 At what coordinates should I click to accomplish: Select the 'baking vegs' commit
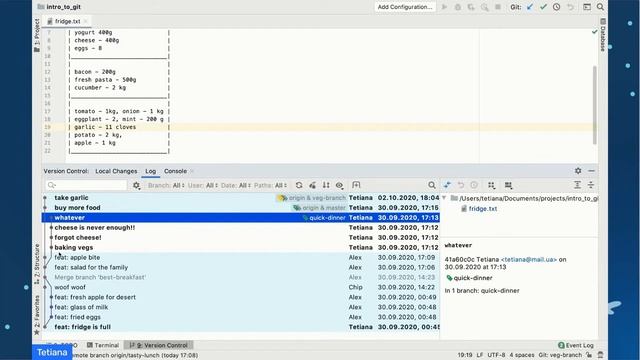(x=241, y=247)
